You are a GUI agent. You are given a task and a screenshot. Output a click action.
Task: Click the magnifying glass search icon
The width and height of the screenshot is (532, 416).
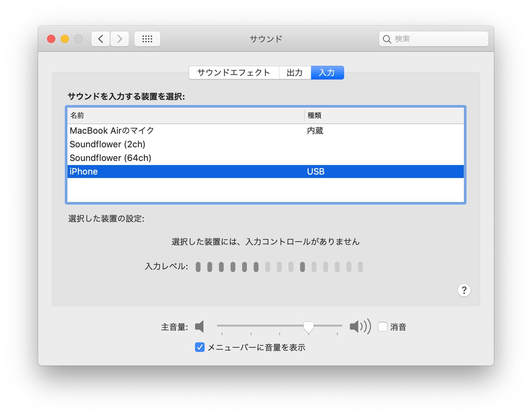387,39
